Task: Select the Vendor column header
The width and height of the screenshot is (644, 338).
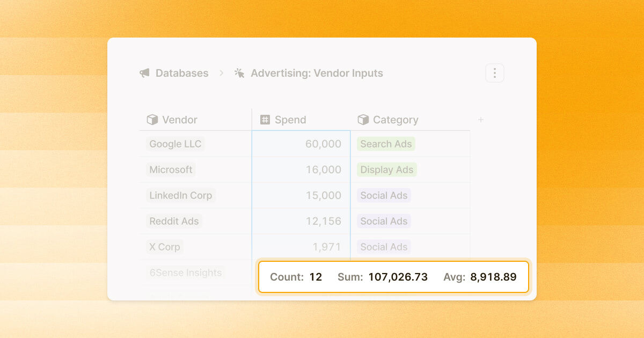Action: click(195, 120)
